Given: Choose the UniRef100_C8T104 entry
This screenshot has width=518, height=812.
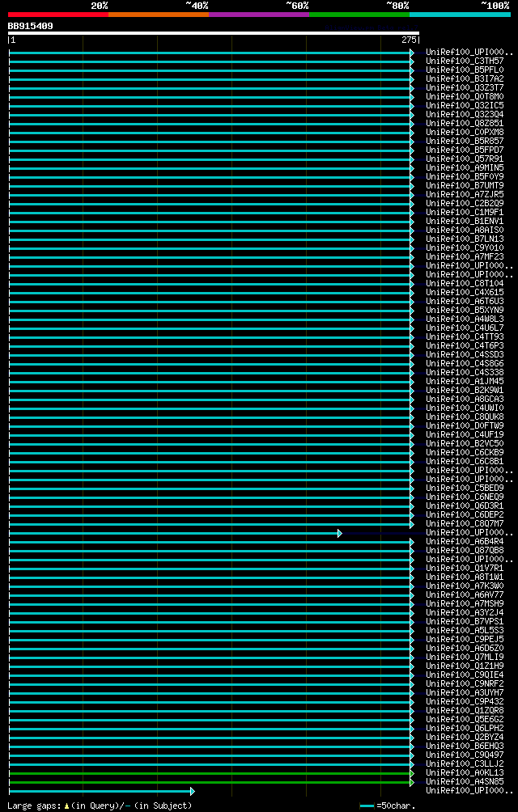Looking at the screenshot, I should pos(465,284).
